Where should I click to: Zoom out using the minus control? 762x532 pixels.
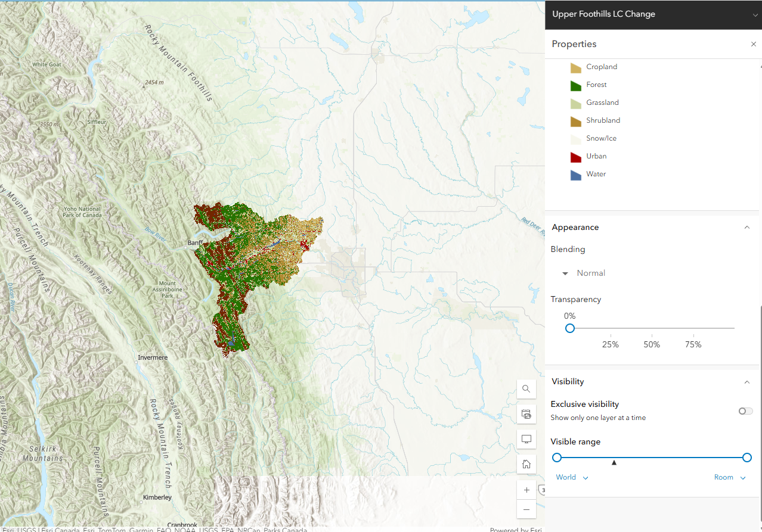[x=526, y=509]
